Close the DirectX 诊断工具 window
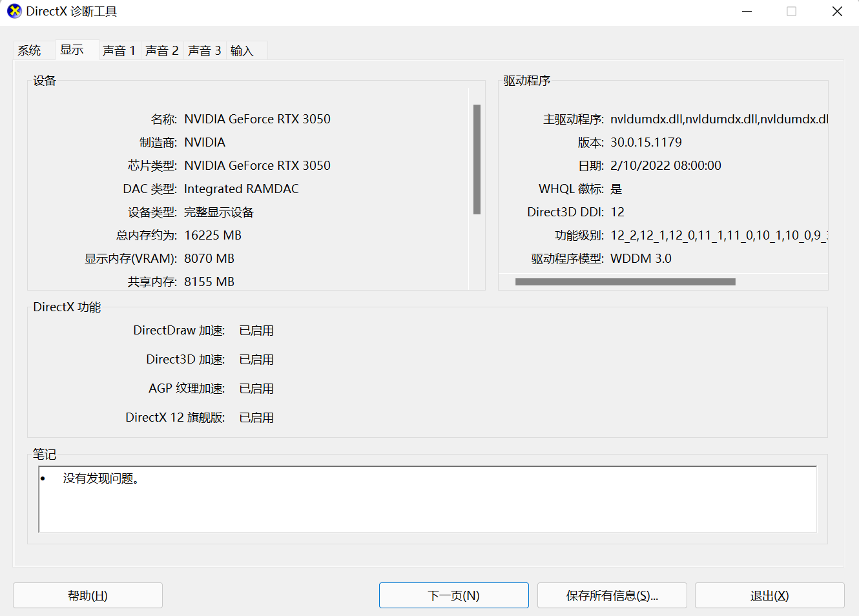The width and height of the screenshot is (859, 616). [x=837, y=12]
